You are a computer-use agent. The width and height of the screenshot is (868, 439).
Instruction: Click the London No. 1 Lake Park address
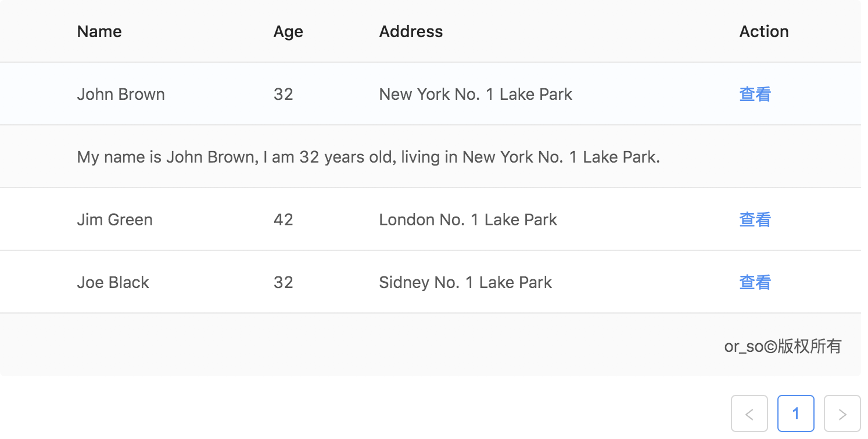pyautogui.click(x=468, y=219)
